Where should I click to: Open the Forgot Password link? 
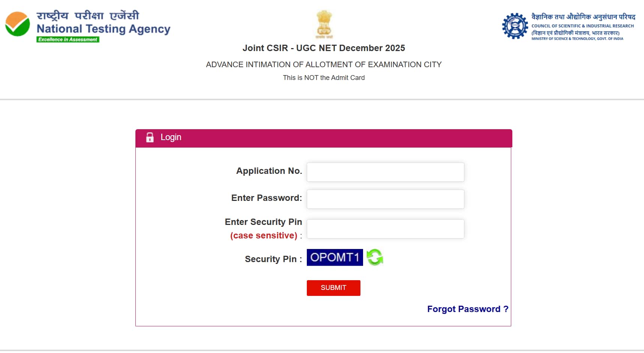pyautogui.click(x=467, y=309)
